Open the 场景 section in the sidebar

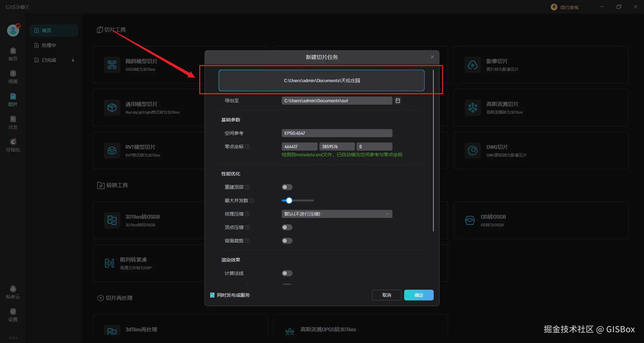click(13, 77)
